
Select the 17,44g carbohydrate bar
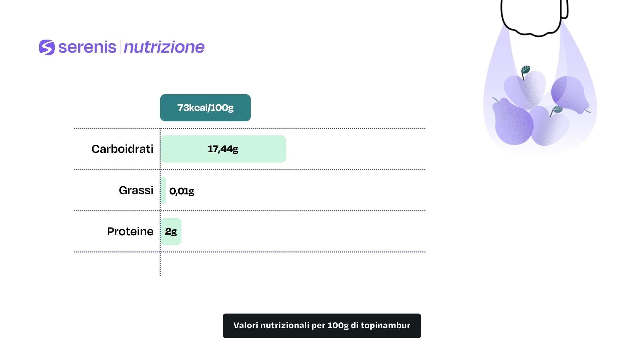[x=223, y=149]
